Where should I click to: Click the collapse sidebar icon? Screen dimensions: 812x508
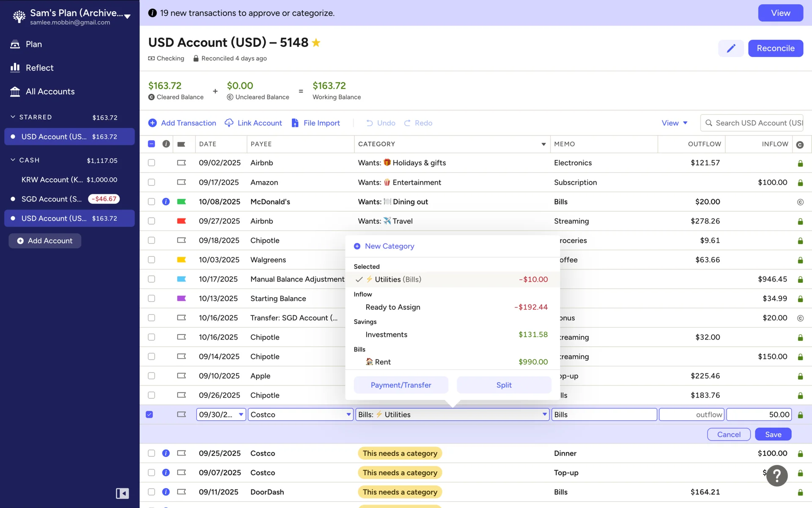122,493
